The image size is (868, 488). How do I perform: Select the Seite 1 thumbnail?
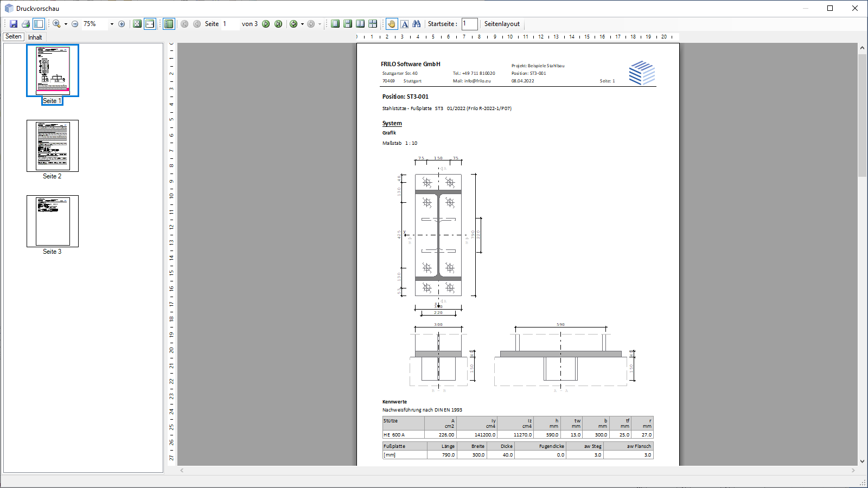coord(53,70)
